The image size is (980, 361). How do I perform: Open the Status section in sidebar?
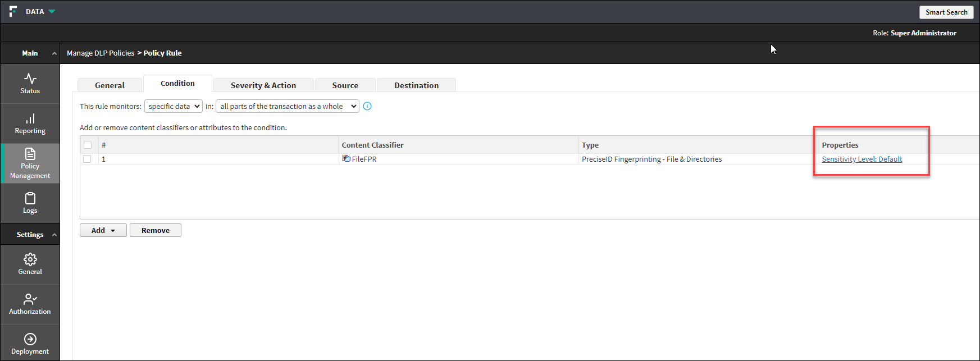point(30,83)
